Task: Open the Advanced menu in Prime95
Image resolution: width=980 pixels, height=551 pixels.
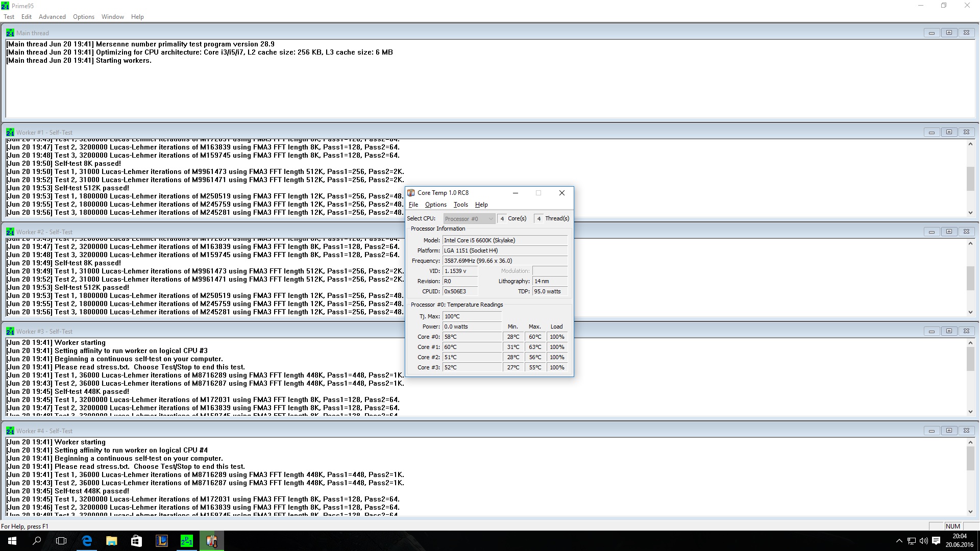Action: tap(52, 17)
